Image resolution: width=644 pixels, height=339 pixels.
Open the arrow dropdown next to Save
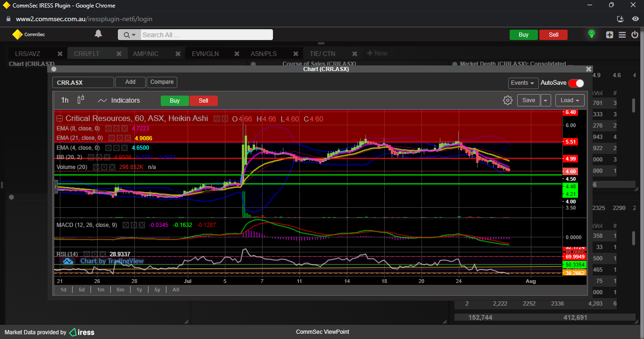tap(546, 100)
